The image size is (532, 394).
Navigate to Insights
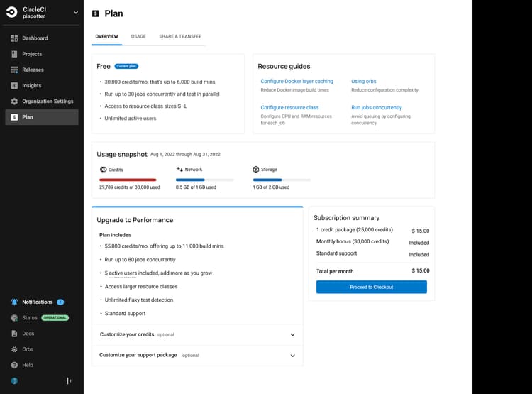(x=41, y=86)
